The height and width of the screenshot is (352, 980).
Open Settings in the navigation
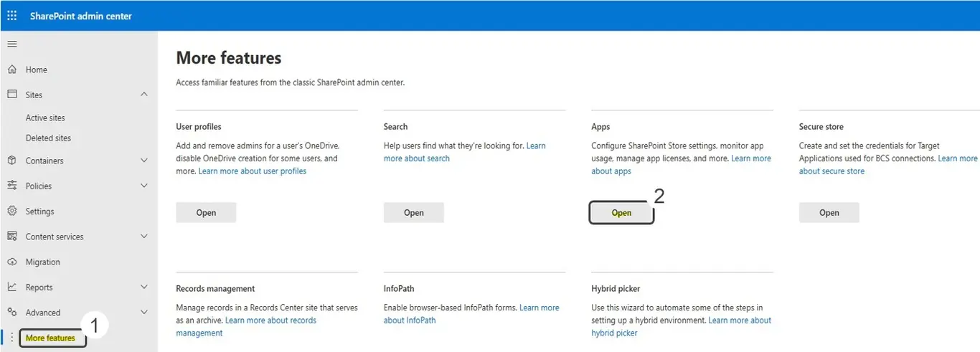(40, 211)
